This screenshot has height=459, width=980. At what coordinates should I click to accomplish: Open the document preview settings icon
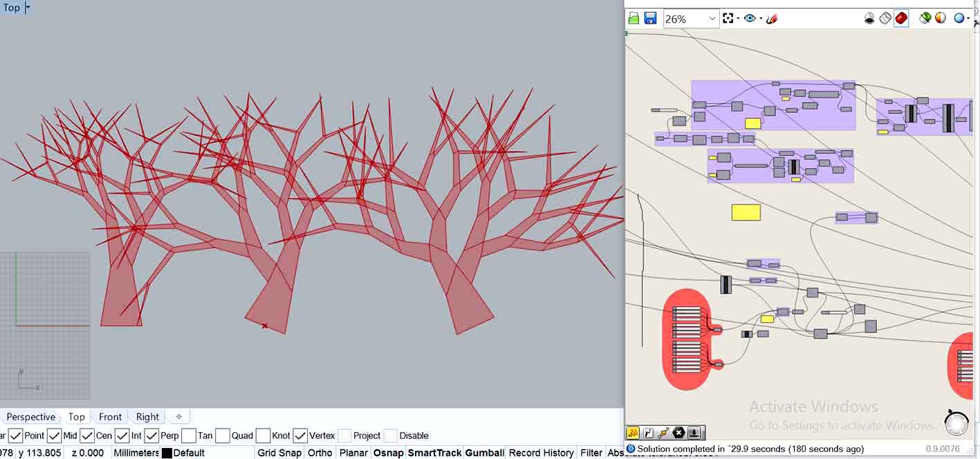[941, 19]
